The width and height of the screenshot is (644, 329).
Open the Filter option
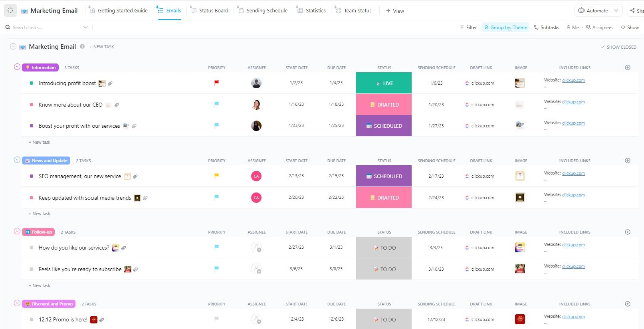coord(469,28)
